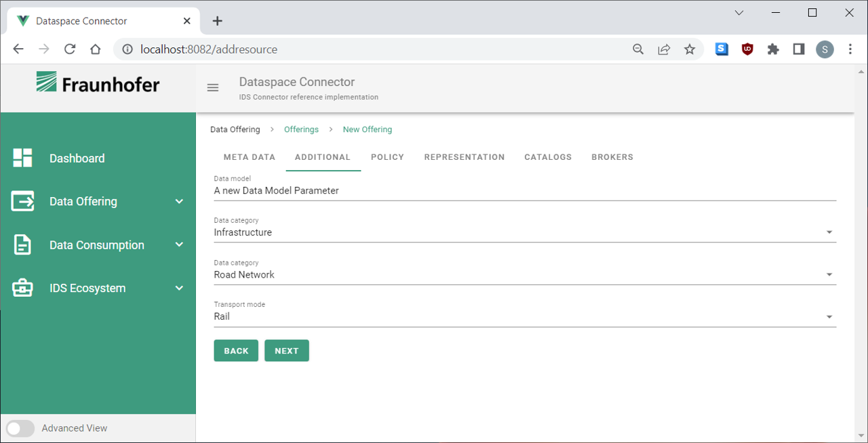Click the NEXT button
The image size is (868, 443).
287,351
